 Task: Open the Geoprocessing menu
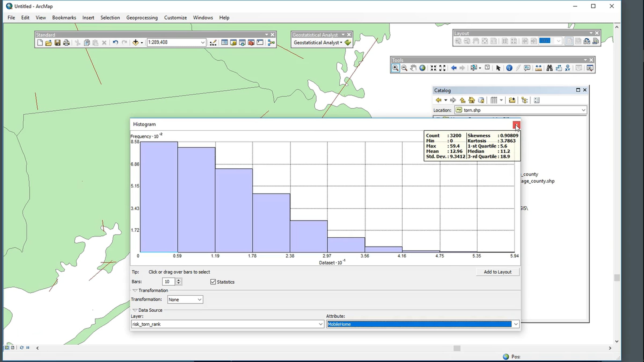click(142, 17)
